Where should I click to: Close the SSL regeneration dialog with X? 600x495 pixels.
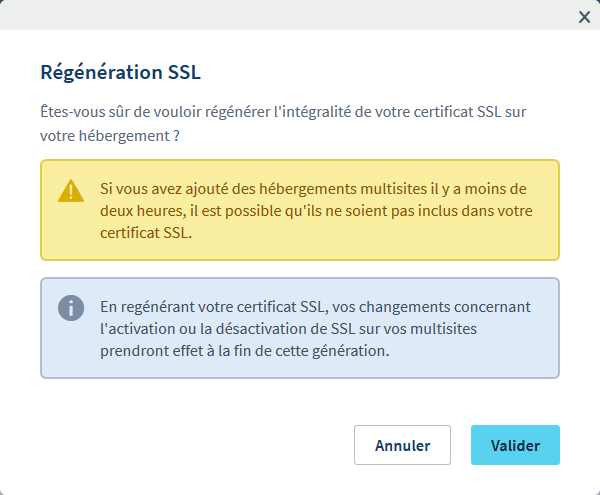pos(584,16)
